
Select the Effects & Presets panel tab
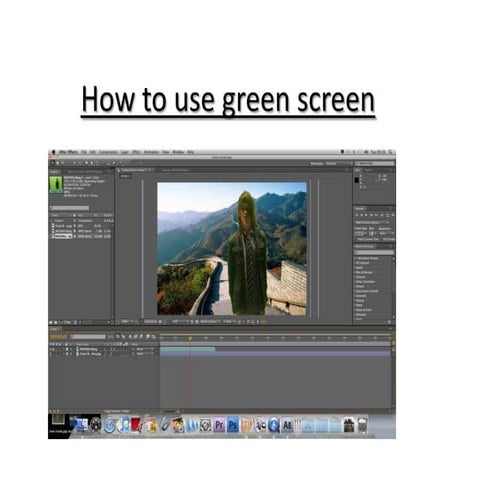365,246
